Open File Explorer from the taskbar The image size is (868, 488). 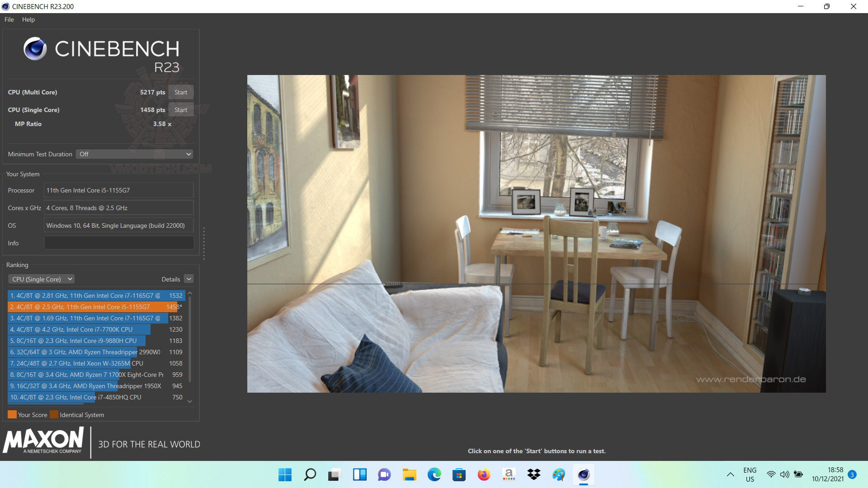coord(409,474)
